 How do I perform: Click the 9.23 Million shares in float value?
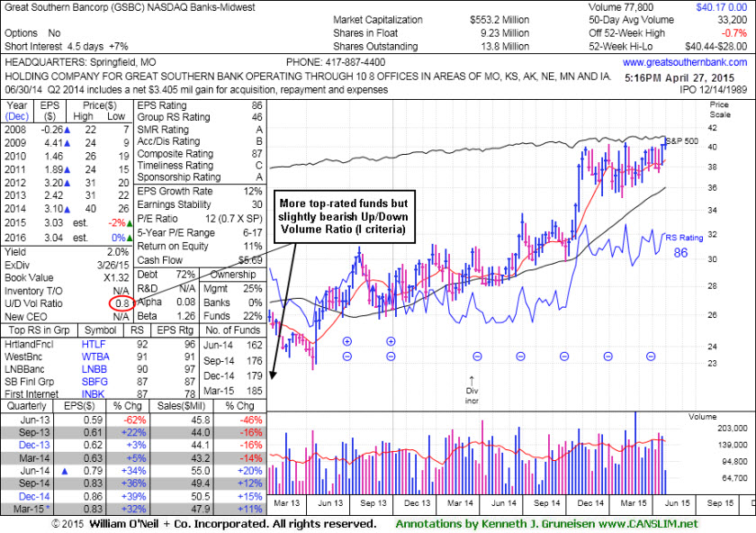(x=504, y=33)
